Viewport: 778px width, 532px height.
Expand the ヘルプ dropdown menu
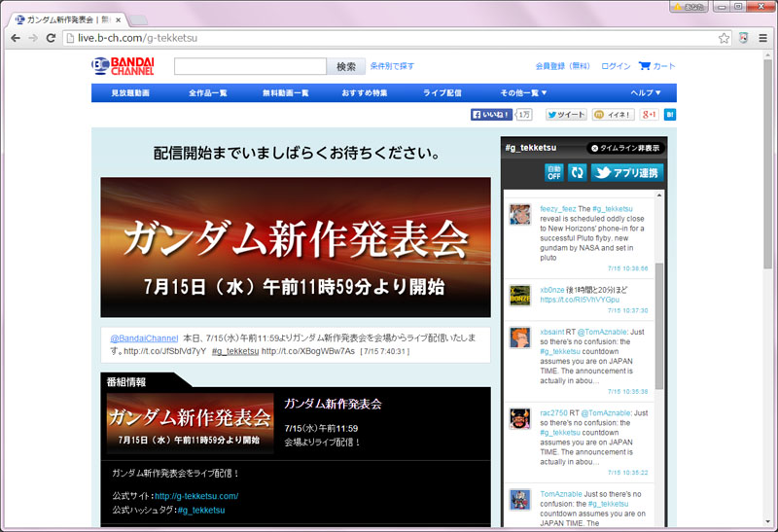(x=645, y=92)
